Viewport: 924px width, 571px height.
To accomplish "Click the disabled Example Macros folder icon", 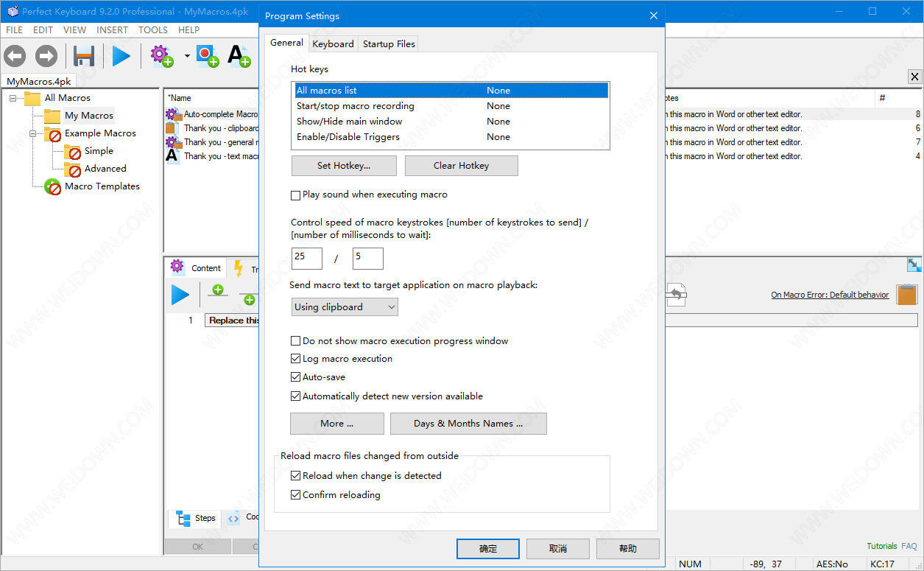I will click(52, 133).
